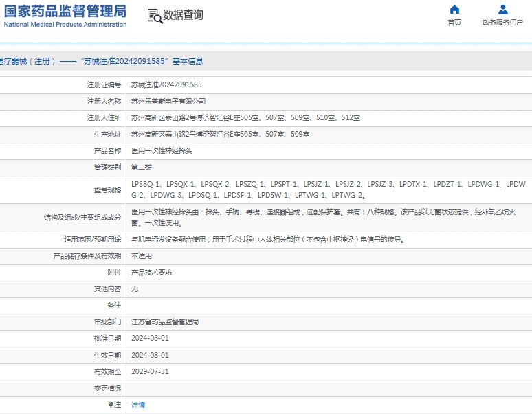The image size is (532, 414).
Task: Click the 附件 label
Action: [x=114, y=273]
